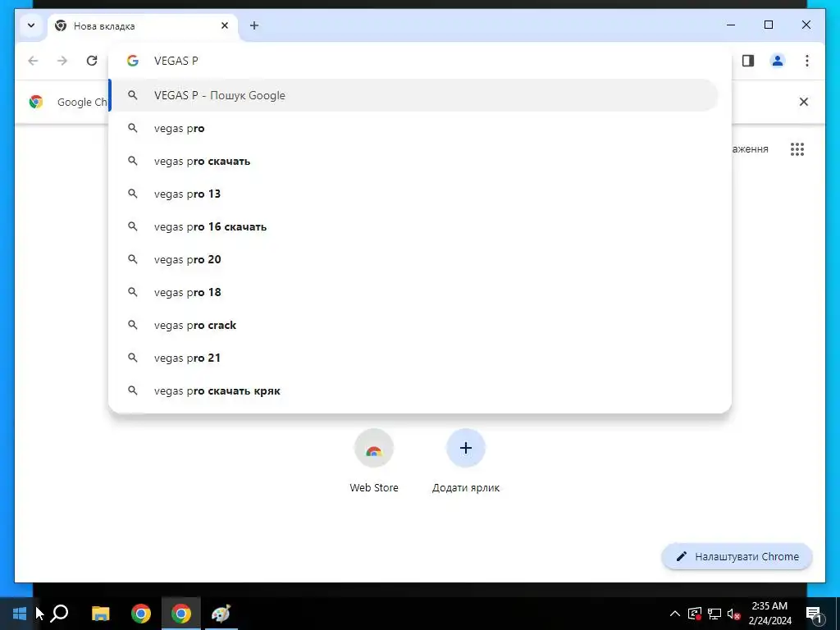This screenshot has height=630, width=840.
Task: Open Налаштувати Chrome customization
Action: pyautogui.click(x=737, y=557)
